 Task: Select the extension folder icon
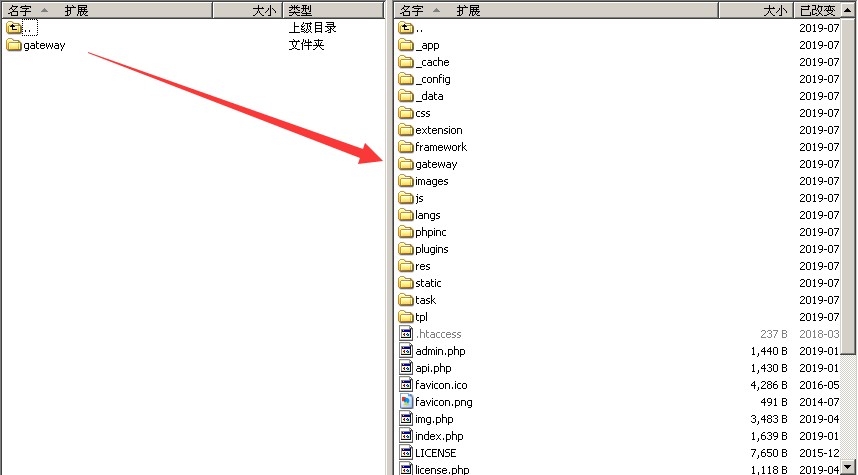pyautogui.click(x=405, y=130)
